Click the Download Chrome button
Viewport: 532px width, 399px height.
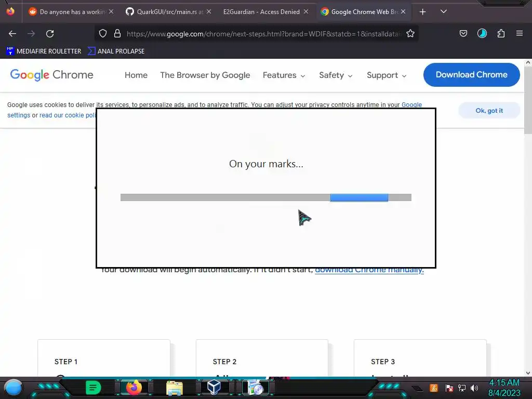pos(471,75)
